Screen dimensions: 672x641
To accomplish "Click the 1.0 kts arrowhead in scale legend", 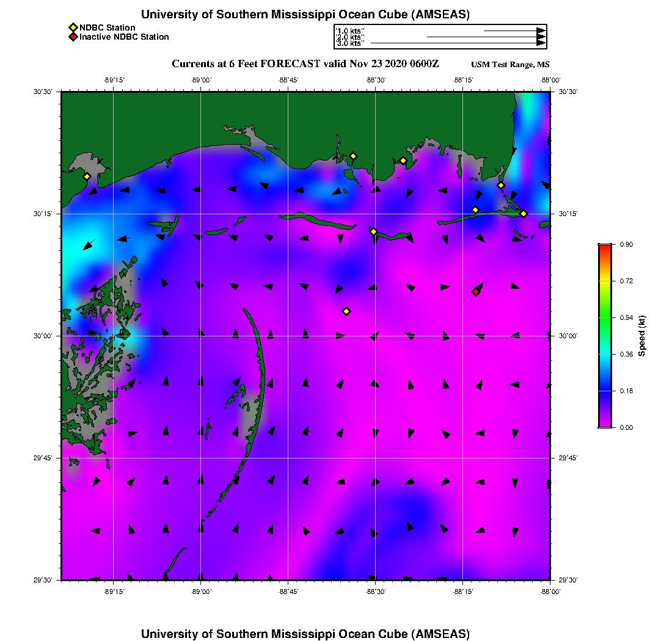I will (541, 31).
